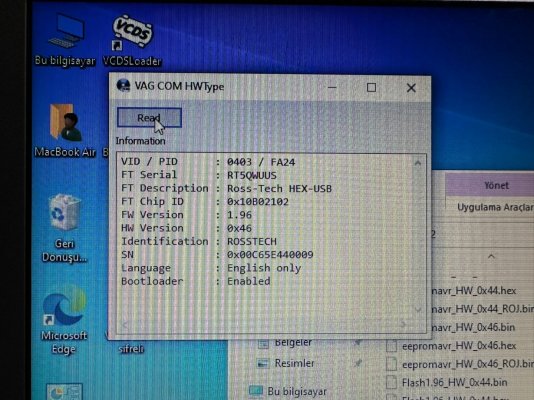Select the eepromavr_HW_0x46_ROJ.bin file

click(467, 364)
